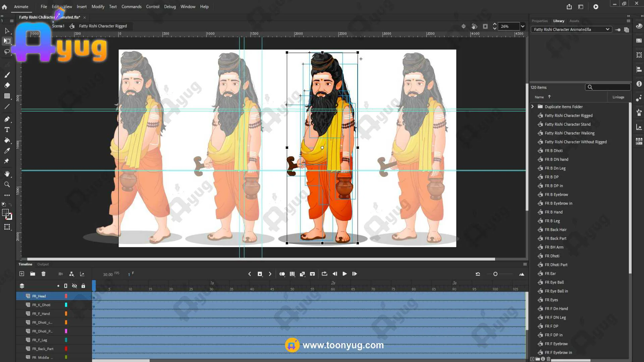Click the Center Stage icon
Screen dimensions: 644x362
[x=464, y=26]
